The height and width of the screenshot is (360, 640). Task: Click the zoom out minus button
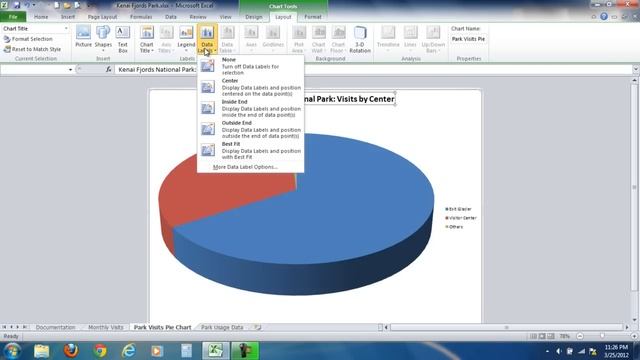coord(580,336)
